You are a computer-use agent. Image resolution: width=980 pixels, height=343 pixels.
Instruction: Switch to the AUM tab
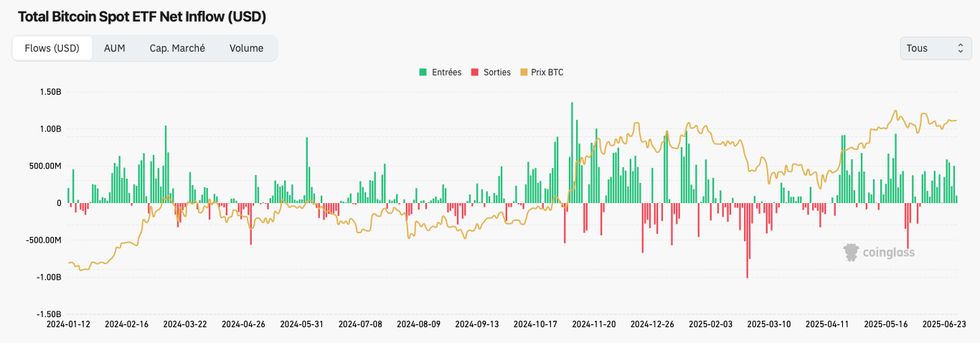coord(115,48)
